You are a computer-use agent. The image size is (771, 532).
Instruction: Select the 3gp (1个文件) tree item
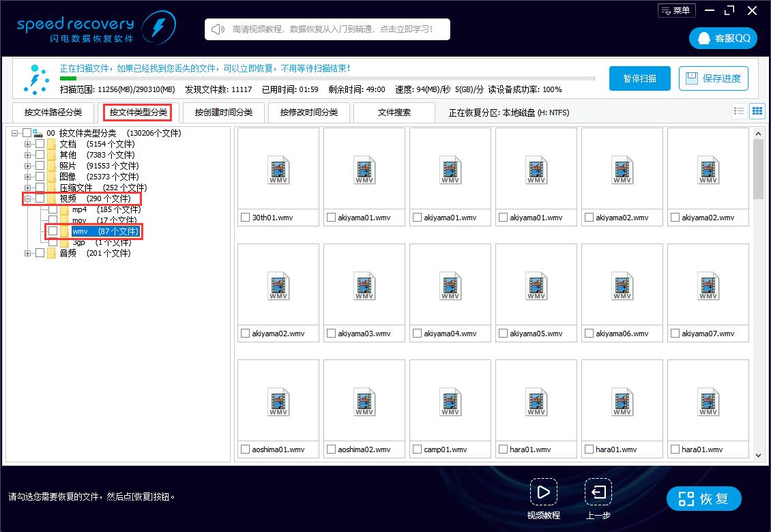[x=101, y=242]
